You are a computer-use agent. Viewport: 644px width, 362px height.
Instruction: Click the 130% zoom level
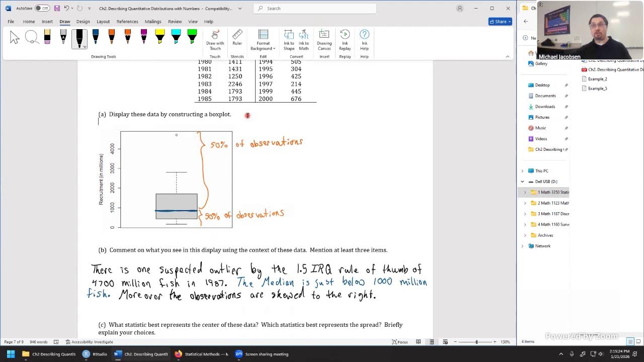505,342
